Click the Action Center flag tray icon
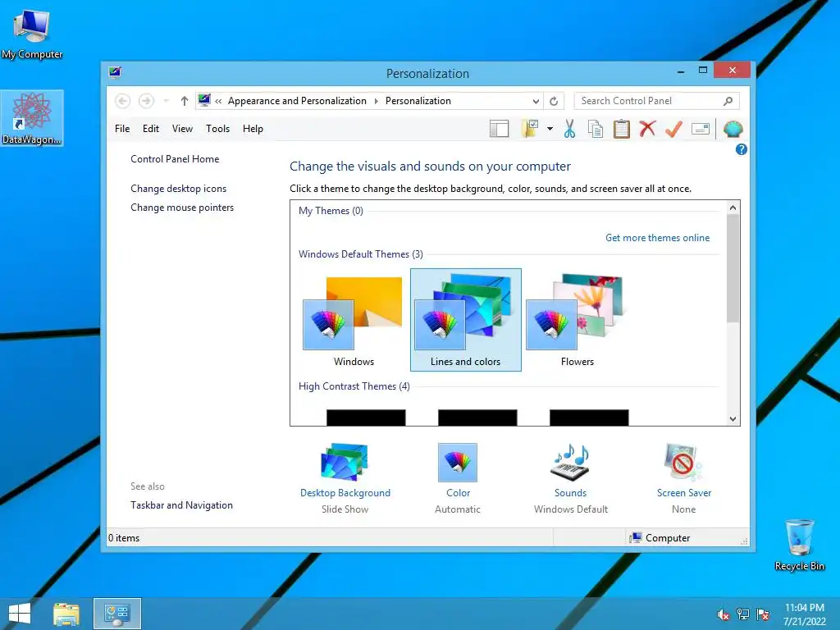The image size is (840, 630). (763, 614)
